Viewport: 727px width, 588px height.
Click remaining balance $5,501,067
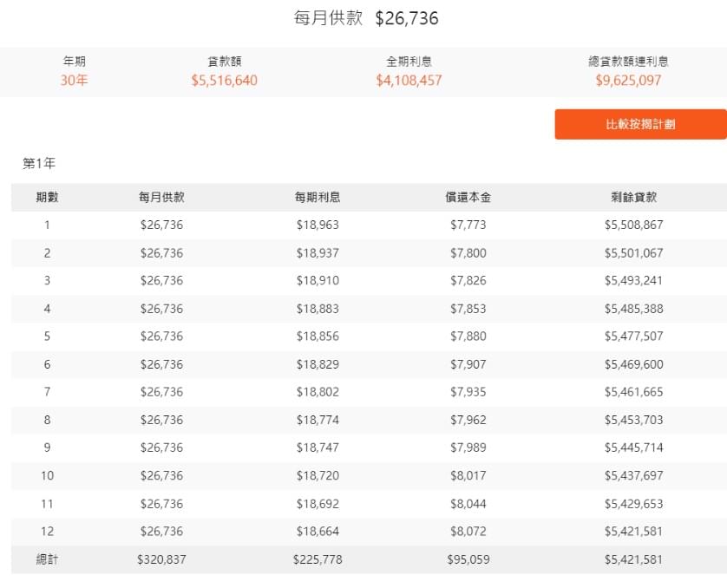[634, 253]
